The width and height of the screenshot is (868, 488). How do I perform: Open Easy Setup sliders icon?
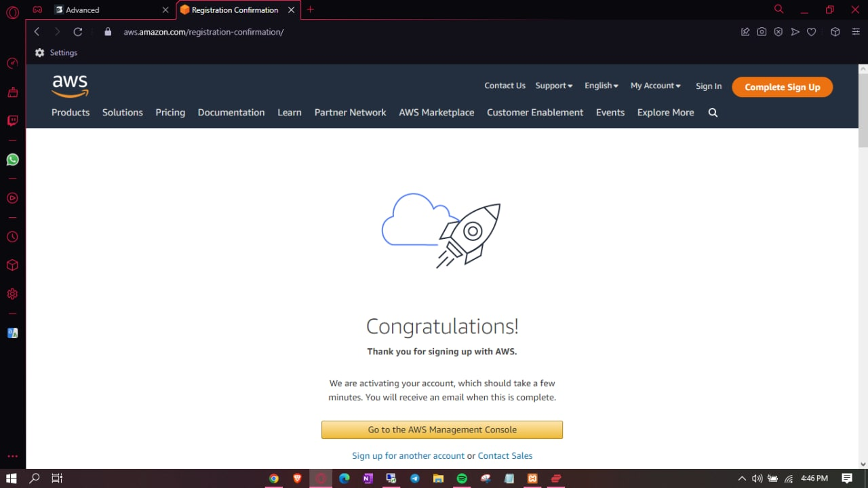[x=856, y=32]
